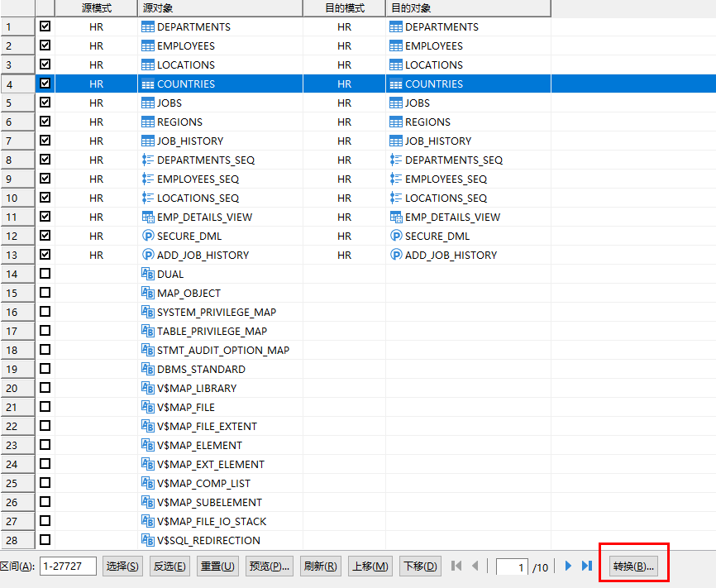Uncheck the JOB_HISTORY row checkbox
The image size is (716, 588).
45,141
